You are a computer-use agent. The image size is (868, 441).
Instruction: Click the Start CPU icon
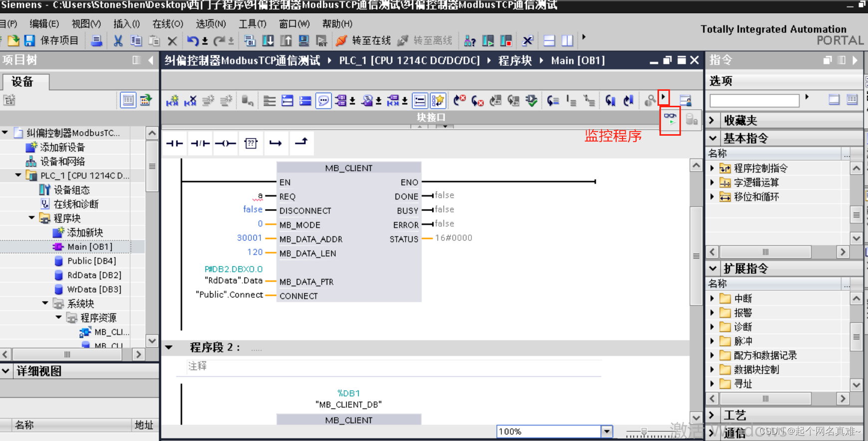(488, 41)
